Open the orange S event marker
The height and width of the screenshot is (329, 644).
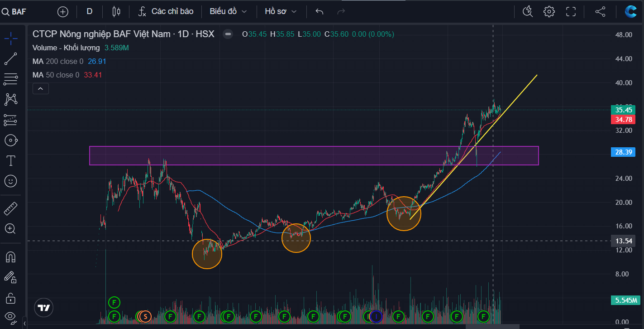145,316
